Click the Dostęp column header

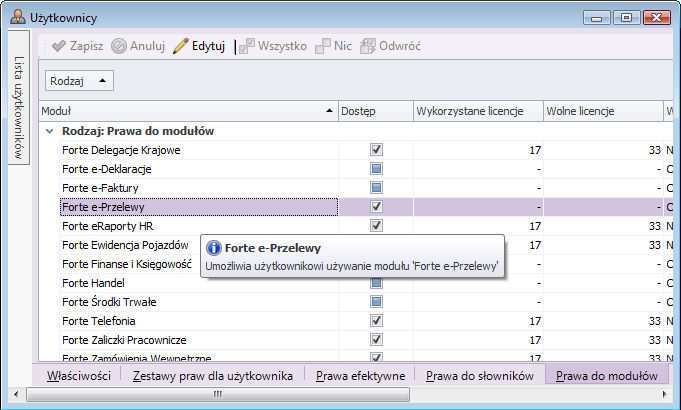[376, 111]
